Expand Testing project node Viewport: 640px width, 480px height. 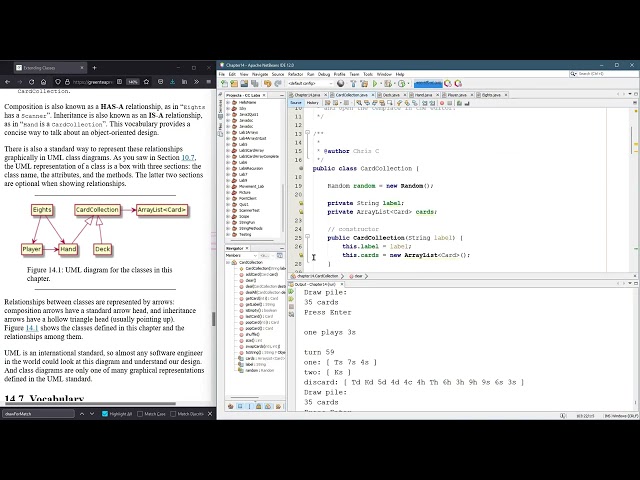point(228,235)
